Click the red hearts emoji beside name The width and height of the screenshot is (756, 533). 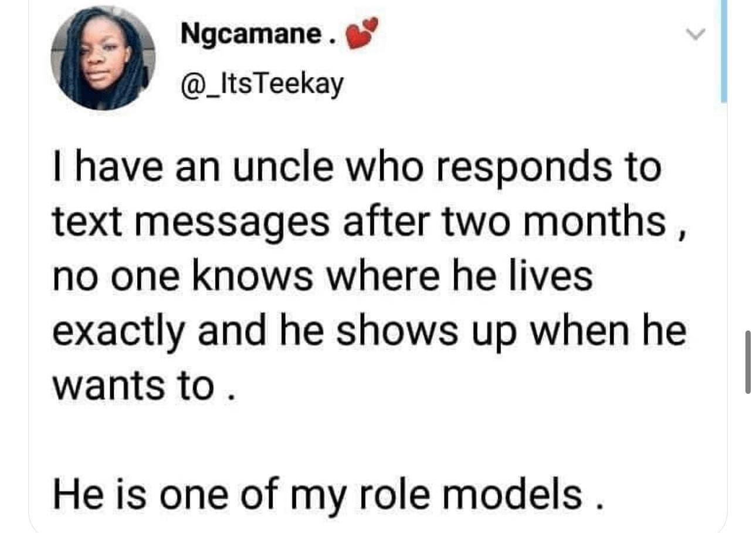(x=362, y=34)
